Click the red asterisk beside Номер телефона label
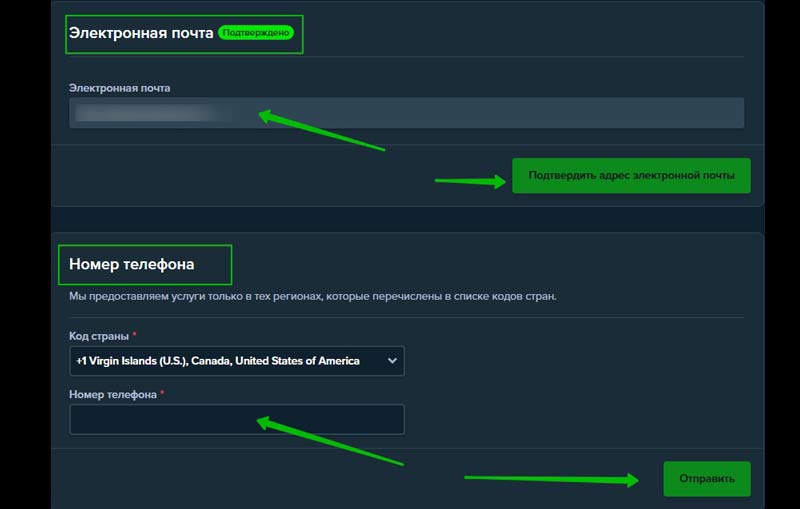 pyautogui.click(x=162, y=394)
